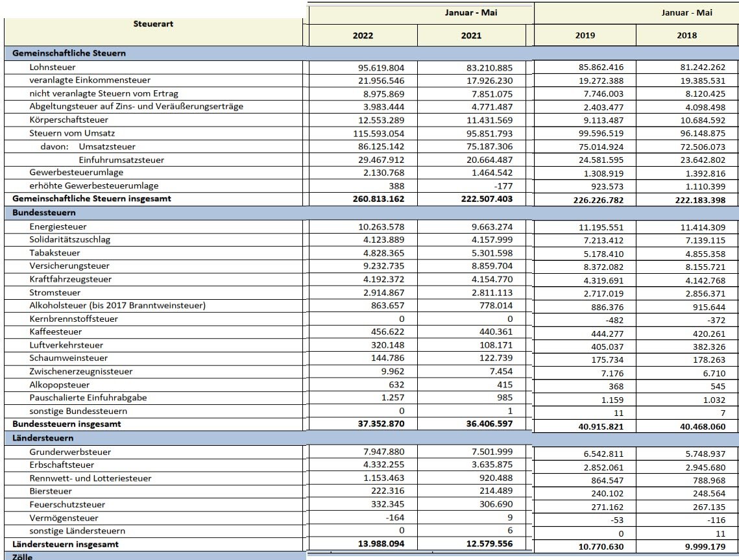The width and height of the screenshot is (739, 560).
Task: Click the value -177
Action: click(x=504, y=186)
